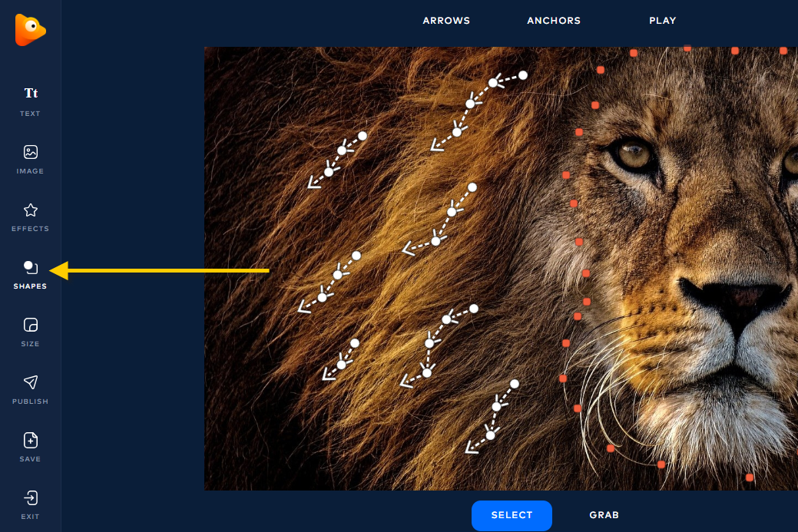This screenshot has height=532, width=798.
Task: Select the red anchor nearest the lion's eye
Action: (x=579, y=132)
